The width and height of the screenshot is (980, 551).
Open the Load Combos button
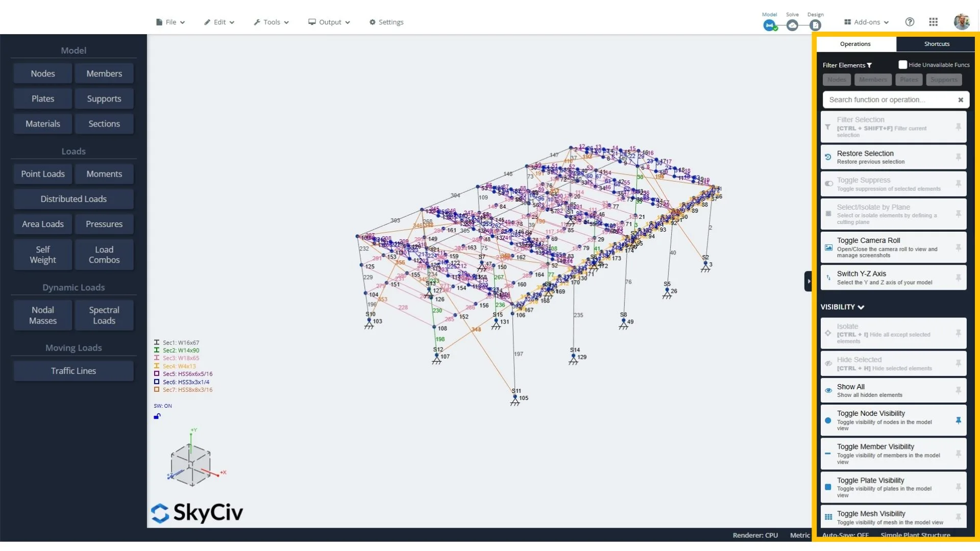tap(104, 255)
